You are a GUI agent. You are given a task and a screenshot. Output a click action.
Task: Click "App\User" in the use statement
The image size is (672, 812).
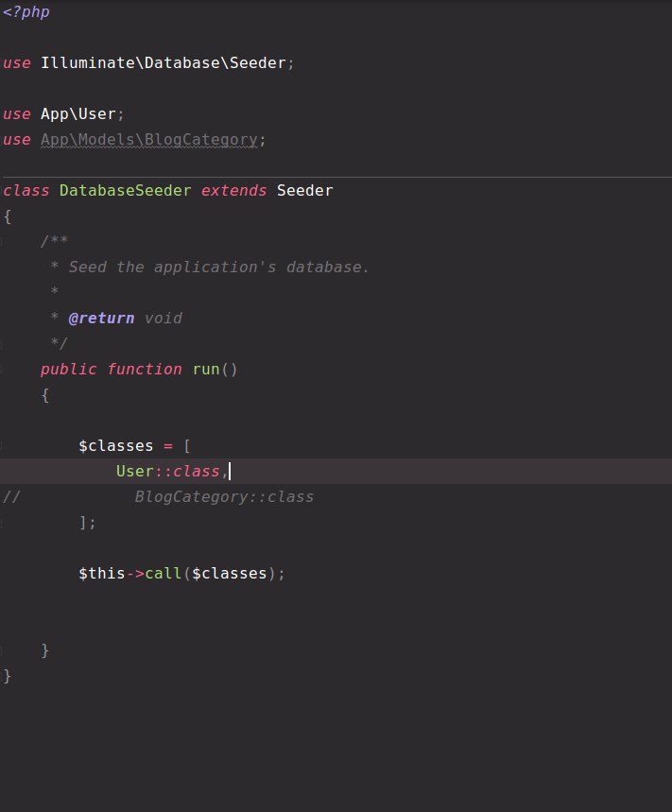78,114
